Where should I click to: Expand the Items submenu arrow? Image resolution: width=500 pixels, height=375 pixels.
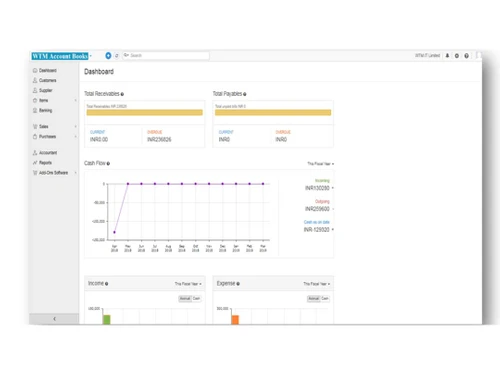75,100
